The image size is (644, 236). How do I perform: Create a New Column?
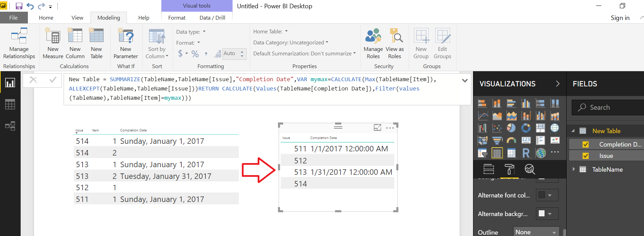[75, 44]
